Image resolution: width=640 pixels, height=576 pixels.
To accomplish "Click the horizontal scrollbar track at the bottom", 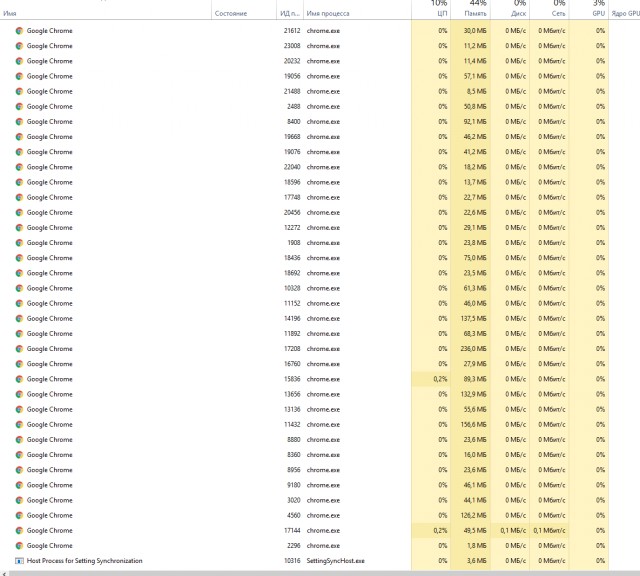I will coord(324,574).
